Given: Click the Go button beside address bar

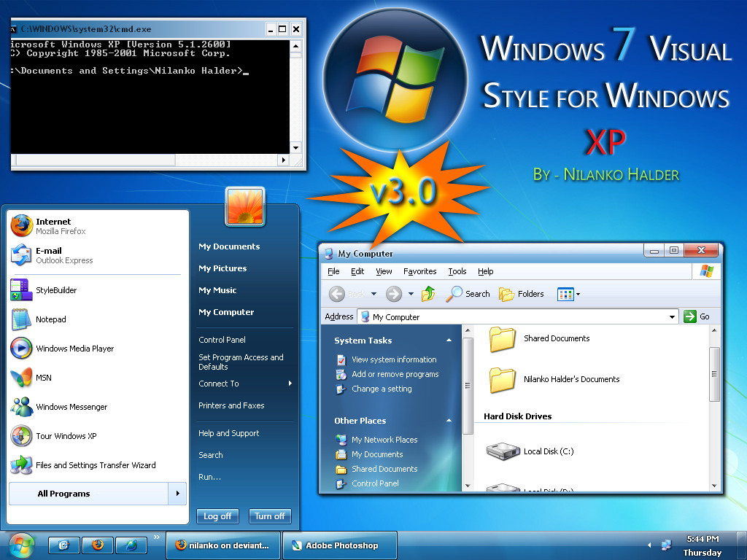Looking at the screenshot, I should pos(697,316).
